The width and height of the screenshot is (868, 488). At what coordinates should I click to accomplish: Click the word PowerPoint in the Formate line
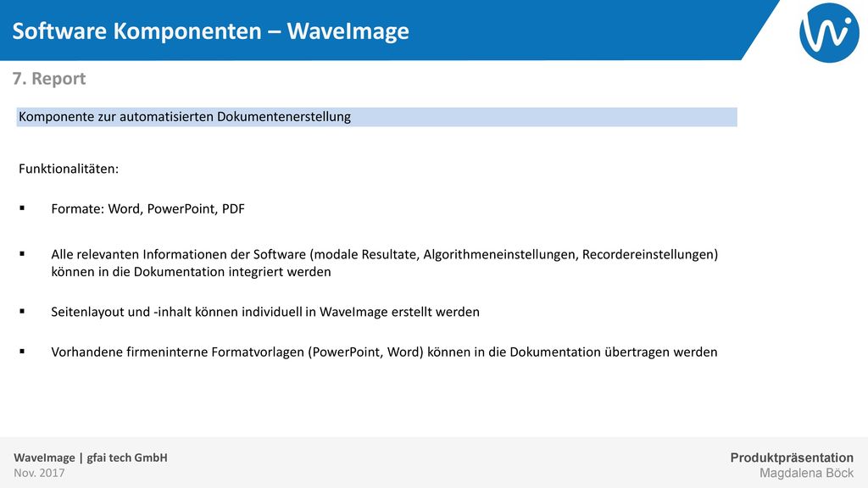click(181, 209)
